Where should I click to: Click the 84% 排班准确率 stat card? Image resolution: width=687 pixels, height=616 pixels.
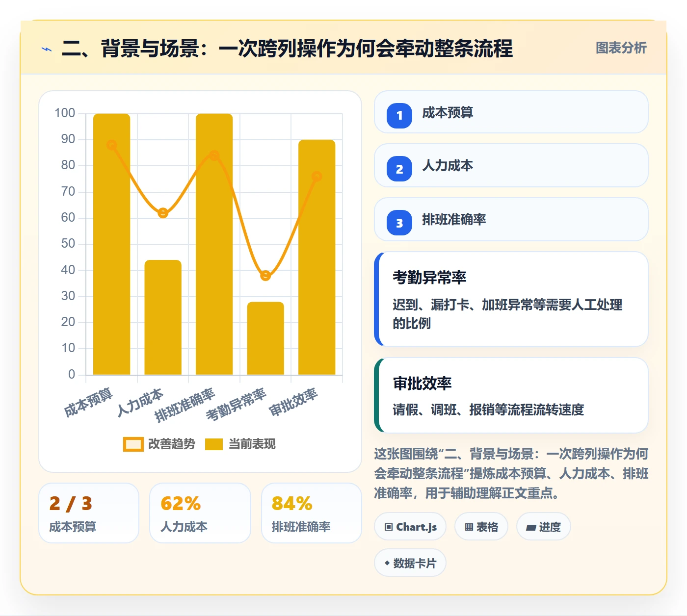[x=312, y=513]
